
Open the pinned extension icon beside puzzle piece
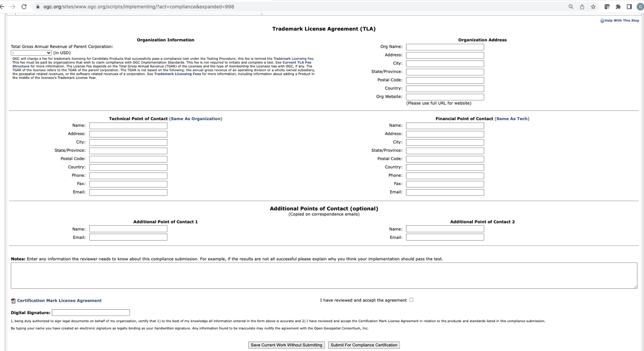point(607,7)
